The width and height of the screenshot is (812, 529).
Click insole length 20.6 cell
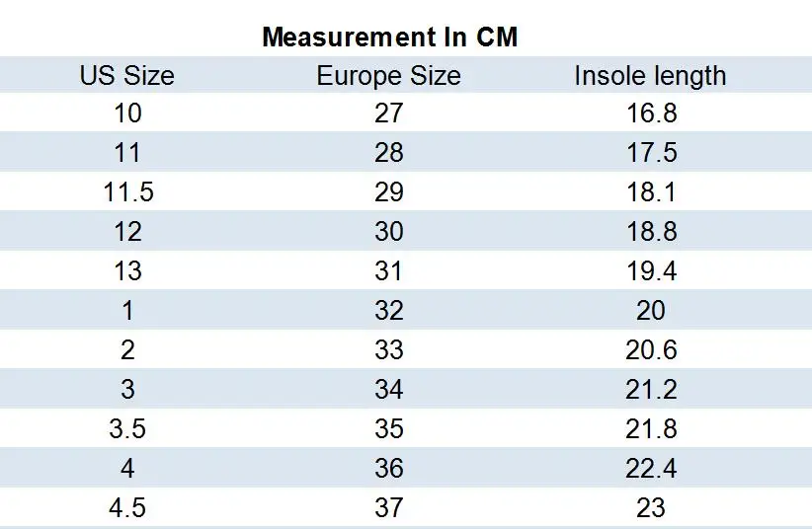click(x=651, y=350)
